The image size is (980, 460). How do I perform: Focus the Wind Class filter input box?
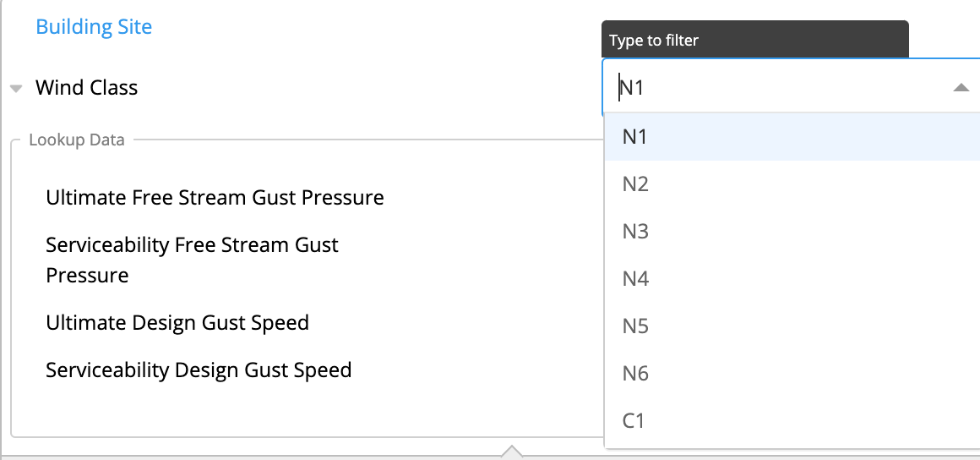pyautogui.click(x=775, y=88)
